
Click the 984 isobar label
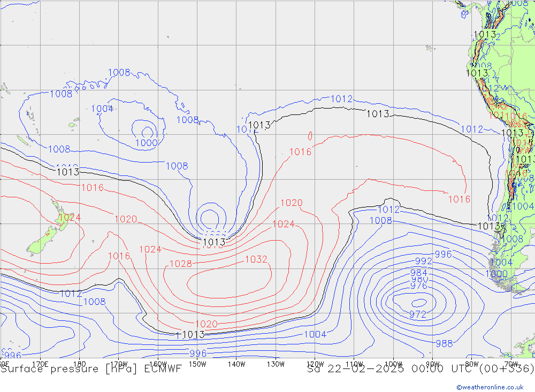tap(419, 273)
